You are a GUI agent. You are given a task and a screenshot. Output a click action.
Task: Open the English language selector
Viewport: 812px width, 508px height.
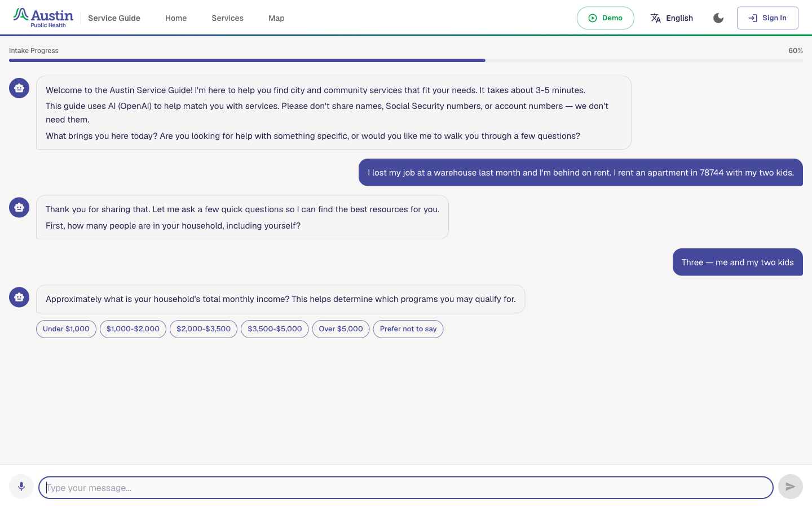pyautogui.click(x=672, y=18)
